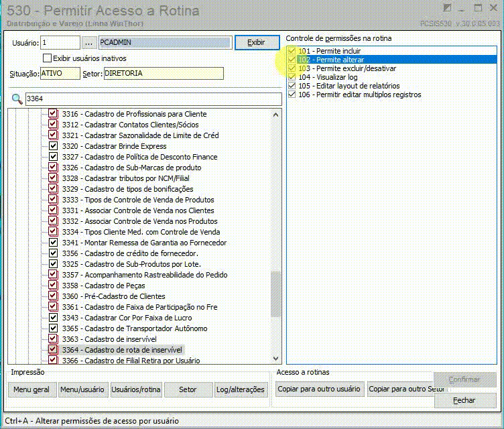Select 3360 - Pré-Cadastro de Clientes row

[113, 296]
